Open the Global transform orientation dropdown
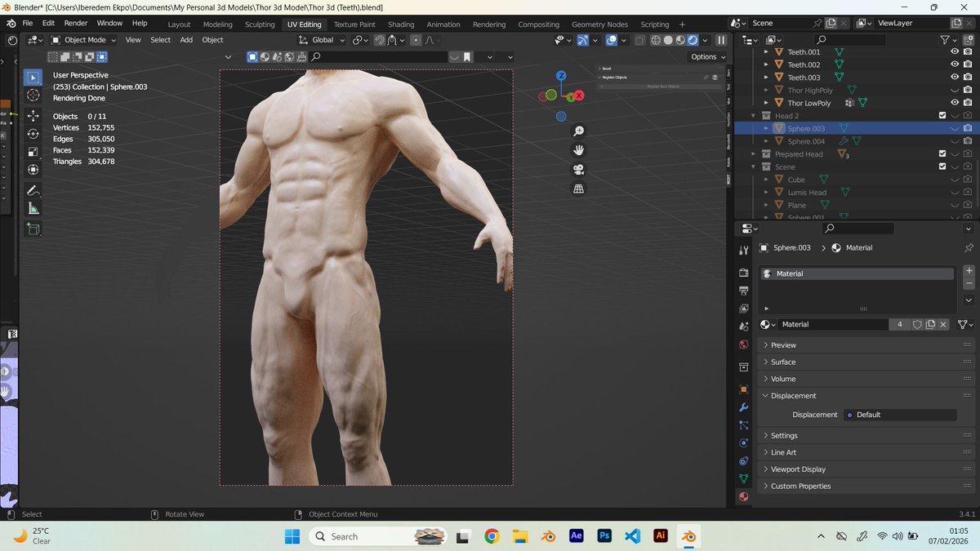980x551 pixels. click(x=323, y=39)
